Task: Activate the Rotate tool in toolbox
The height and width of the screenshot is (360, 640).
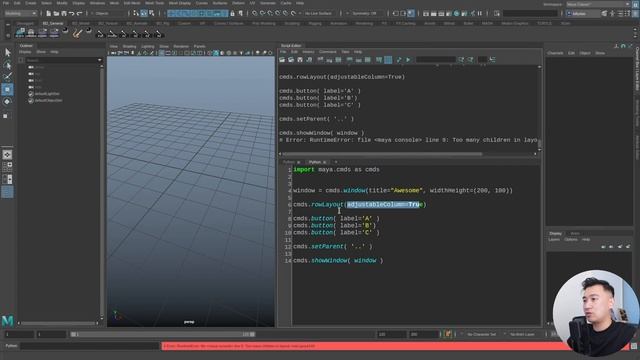Action: (7, 102)
